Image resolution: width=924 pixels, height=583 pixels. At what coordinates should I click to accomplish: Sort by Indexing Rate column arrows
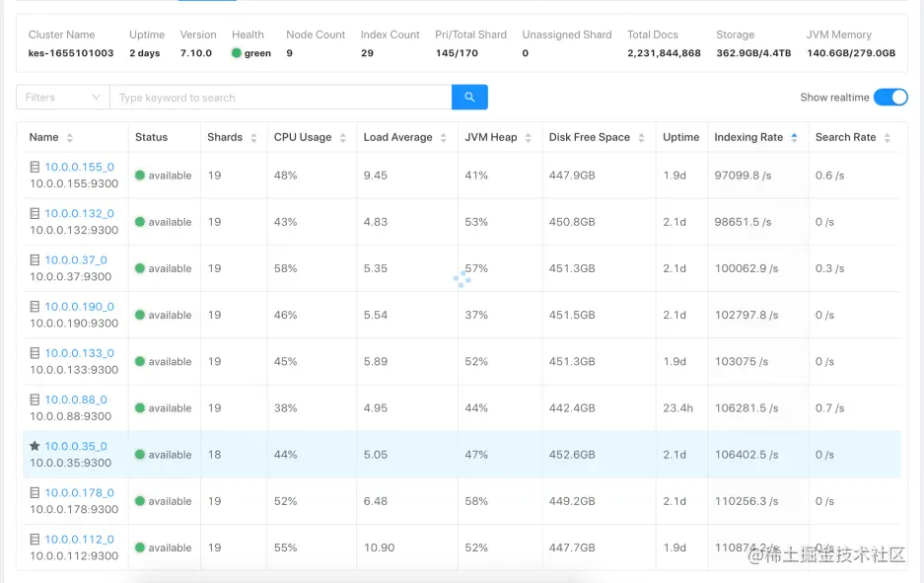(795, 138)
